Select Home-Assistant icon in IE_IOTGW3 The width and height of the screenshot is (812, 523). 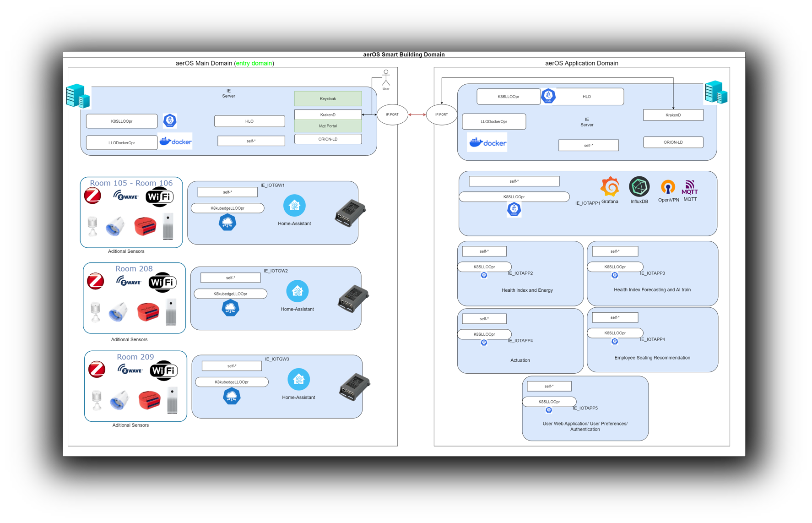[x=298, y=380]
